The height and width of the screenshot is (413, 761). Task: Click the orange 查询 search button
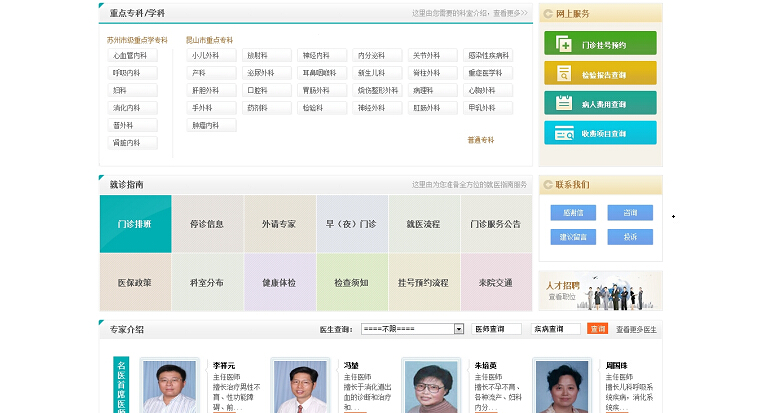[x=597, y=329]
